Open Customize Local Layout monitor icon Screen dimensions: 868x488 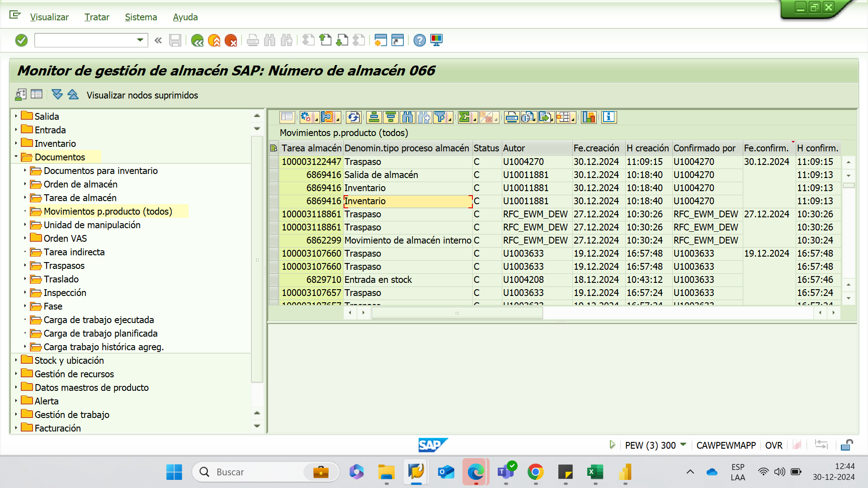tap(437, 41)
